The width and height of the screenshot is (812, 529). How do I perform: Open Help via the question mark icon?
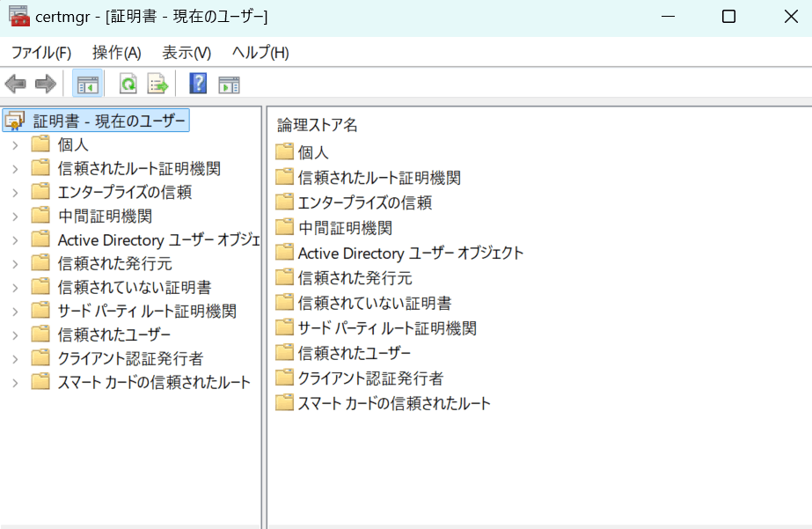(198, 84)
